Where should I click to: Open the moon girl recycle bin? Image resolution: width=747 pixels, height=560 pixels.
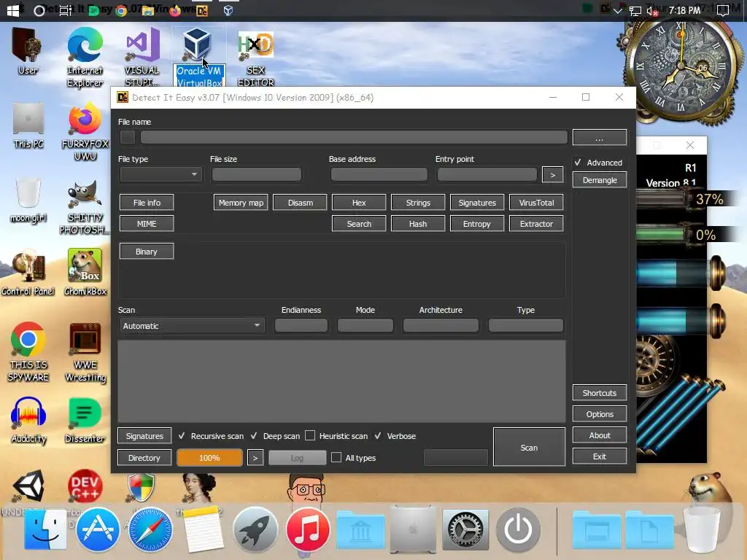[x=28, y=200]
